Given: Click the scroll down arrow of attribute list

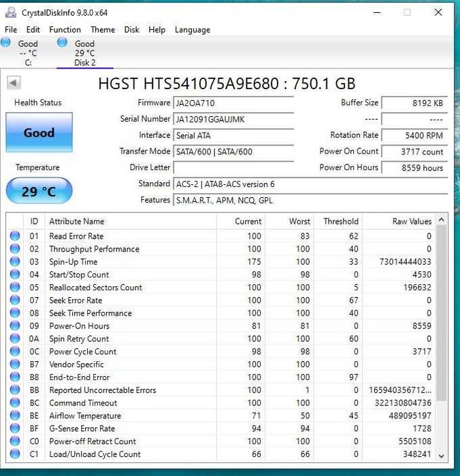Looking at the screenshot, I should point(442,456).
